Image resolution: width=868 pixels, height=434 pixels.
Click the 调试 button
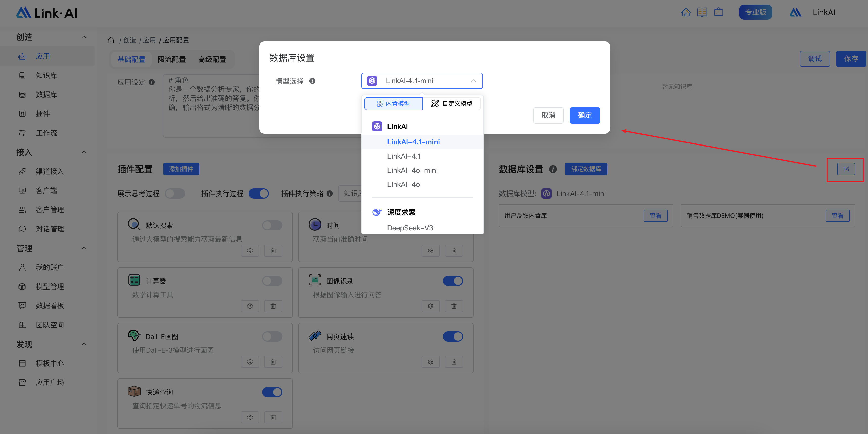tap(815, 59)
